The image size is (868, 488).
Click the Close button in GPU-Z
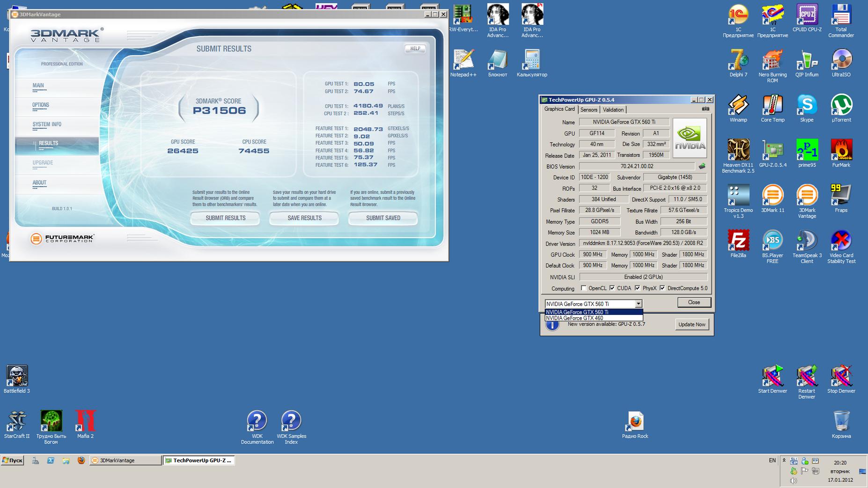tap(694, 303)
